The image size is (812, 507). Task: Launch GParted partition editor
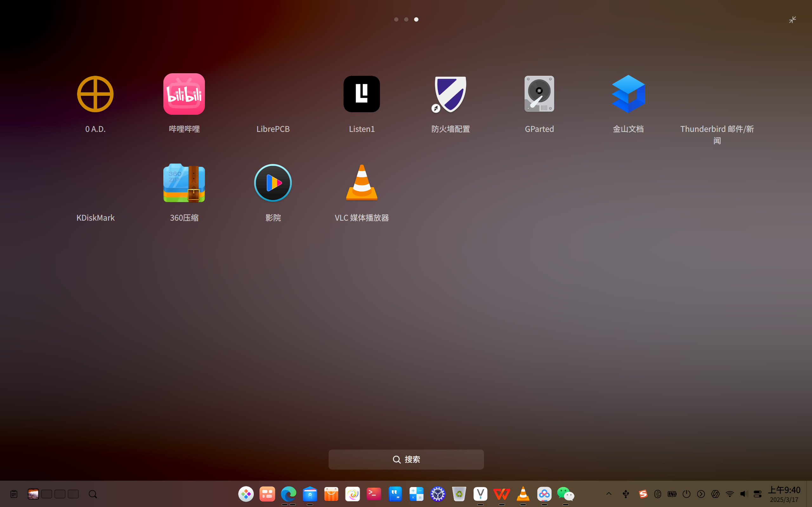click(x=539, y=94)
